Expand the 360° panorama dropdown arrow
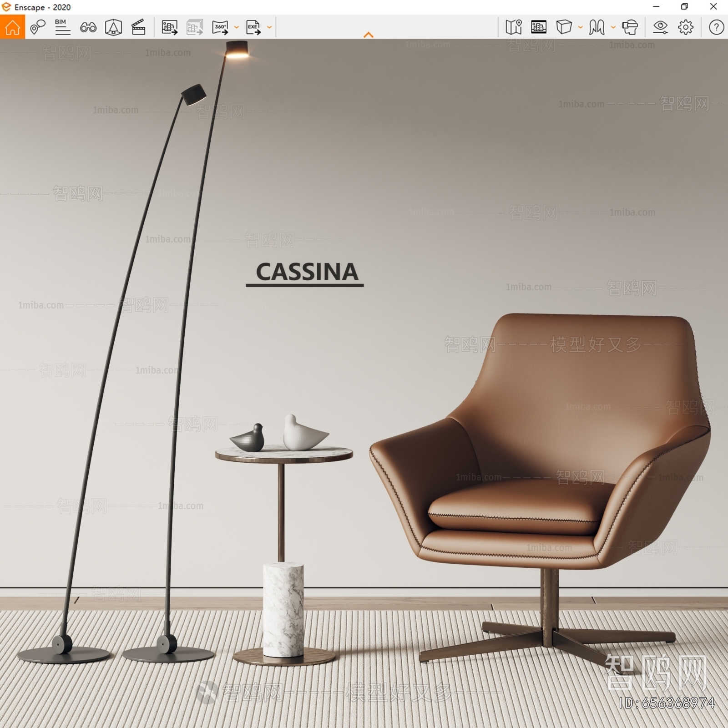This screenshot has height=728, width=728. 236,27
